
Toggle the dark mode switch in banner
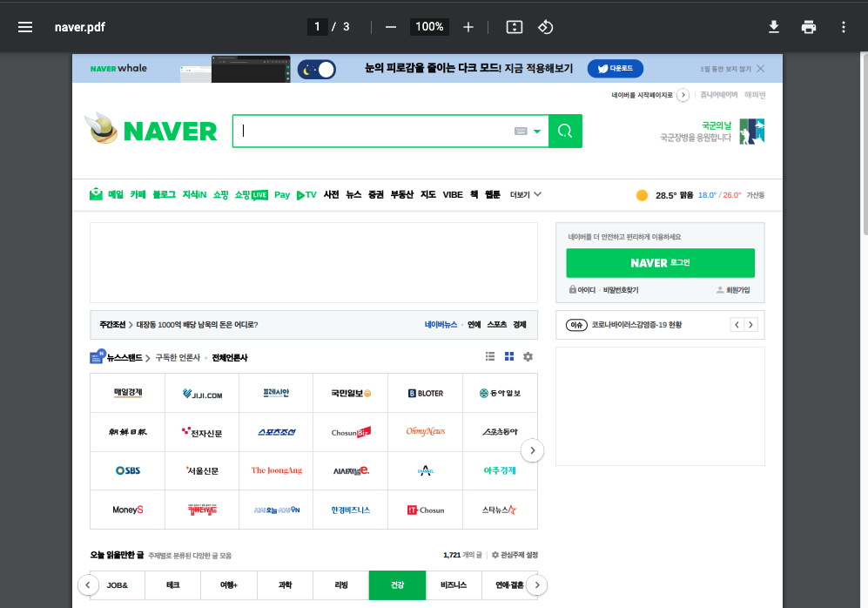click(x=317, y=70)
